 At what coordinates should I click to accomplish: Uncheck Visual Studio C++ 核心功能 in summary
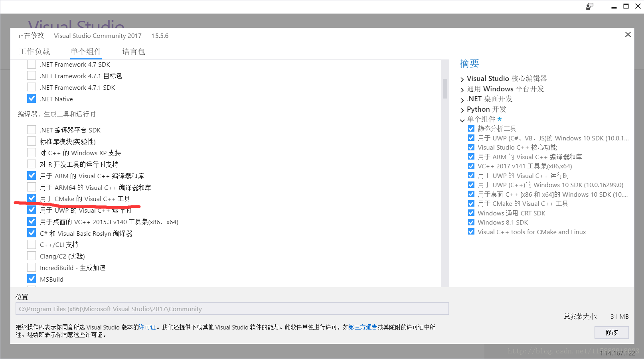(x=471, y=147)
